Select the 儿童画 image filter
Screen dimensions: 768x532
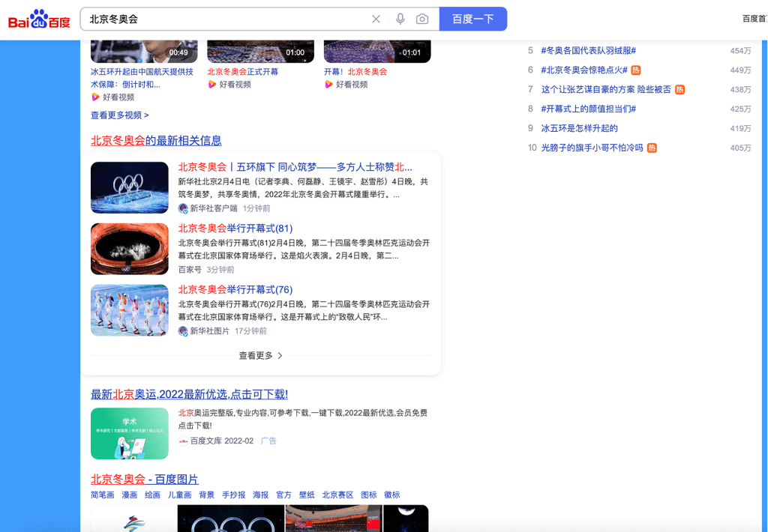point(179,495)
